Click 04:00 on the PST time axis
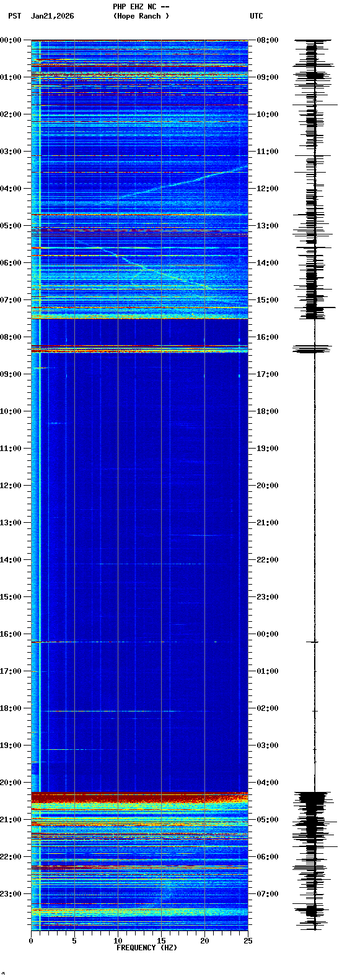342x980 pixels. 11,189
